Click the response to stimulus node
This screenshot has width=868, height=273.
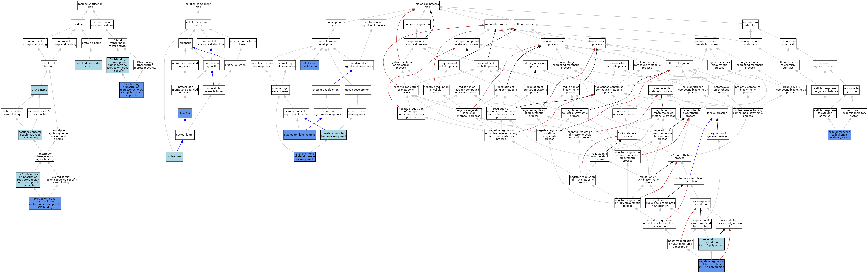pyautogui.click(x=750, y=24)
